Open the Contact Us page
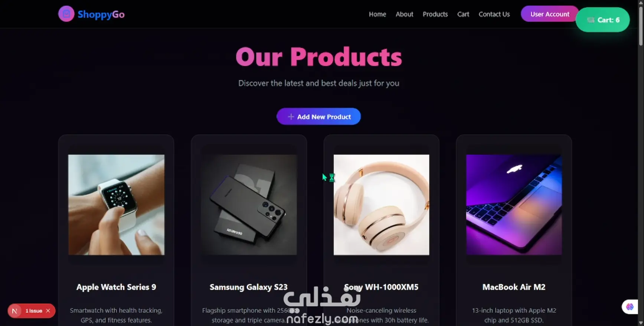This screenshot has width=644, height=326. coord(494,14)
